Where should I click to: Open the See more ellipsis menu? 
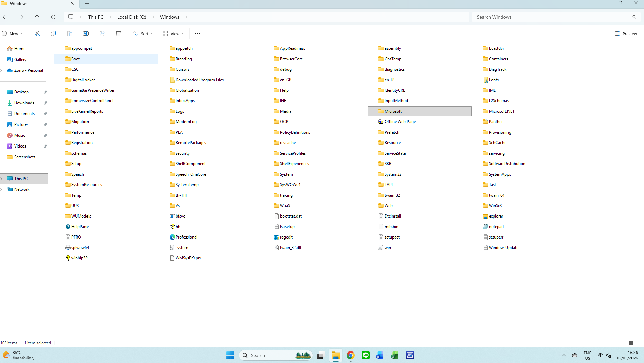[198, 33]
